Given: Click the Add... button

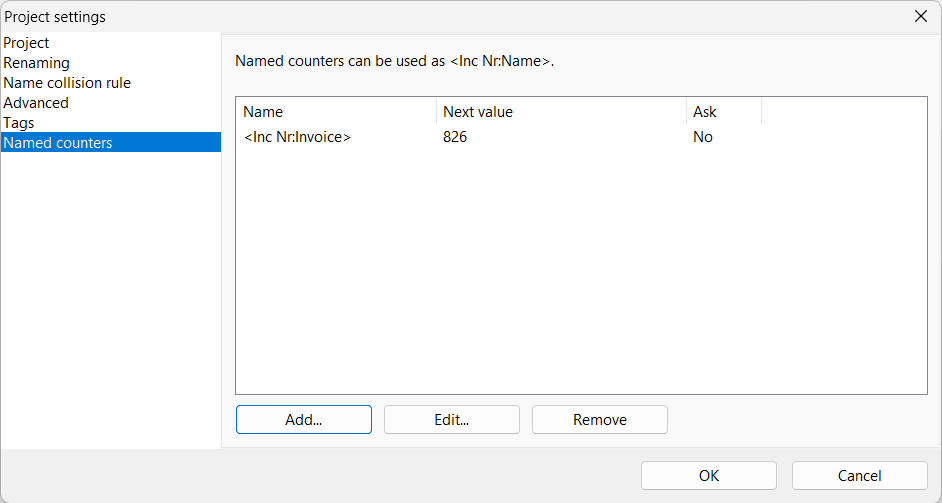Looking at the screenshot, I should click(304, 419).
